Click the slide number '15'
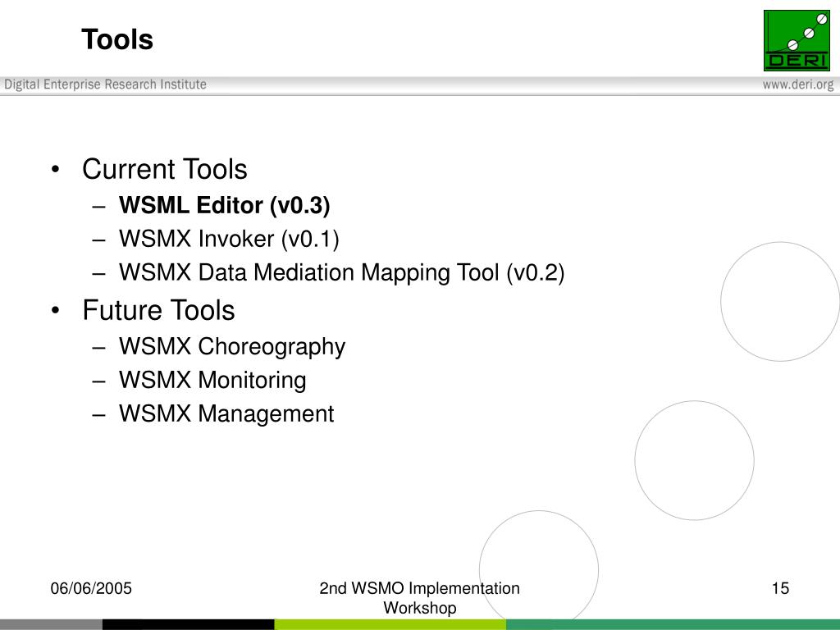The width and height of the screenshot is (840, 630). coord(781,588)
